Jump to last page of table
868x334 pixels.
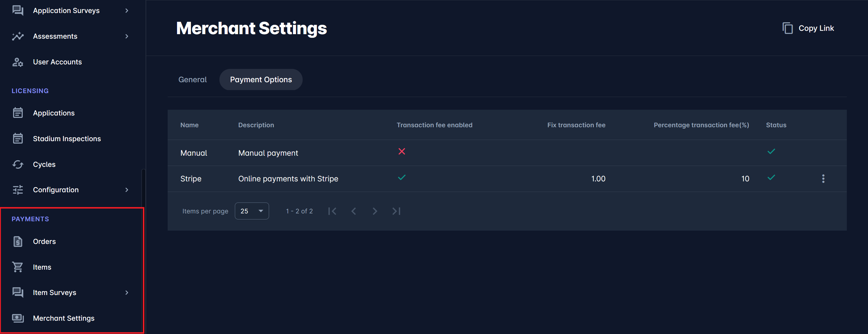point(396,211)
